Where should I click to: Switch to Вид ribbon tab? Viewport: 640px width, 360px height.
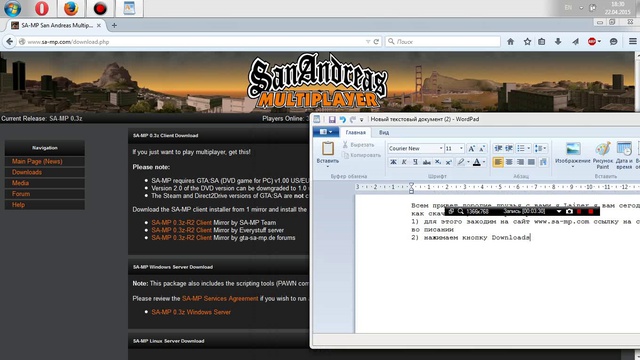[x=384, y=132]
